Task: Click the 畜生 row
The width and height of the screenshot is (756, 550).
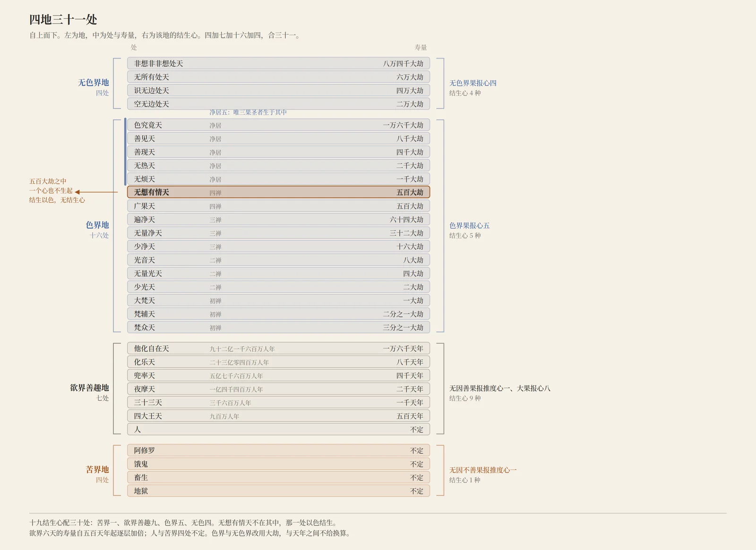Action: coord(278,477)
